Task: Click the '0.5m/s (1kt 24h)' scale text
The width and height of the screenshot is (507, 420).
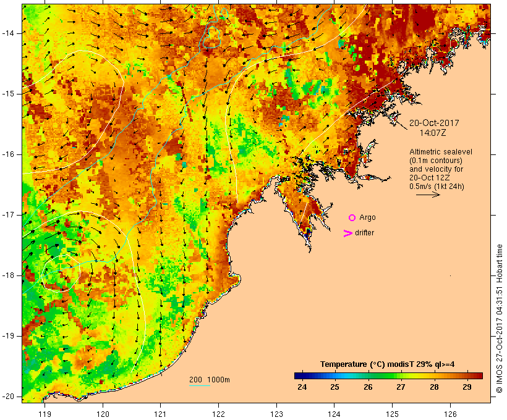Action: [x=437, y=187]
